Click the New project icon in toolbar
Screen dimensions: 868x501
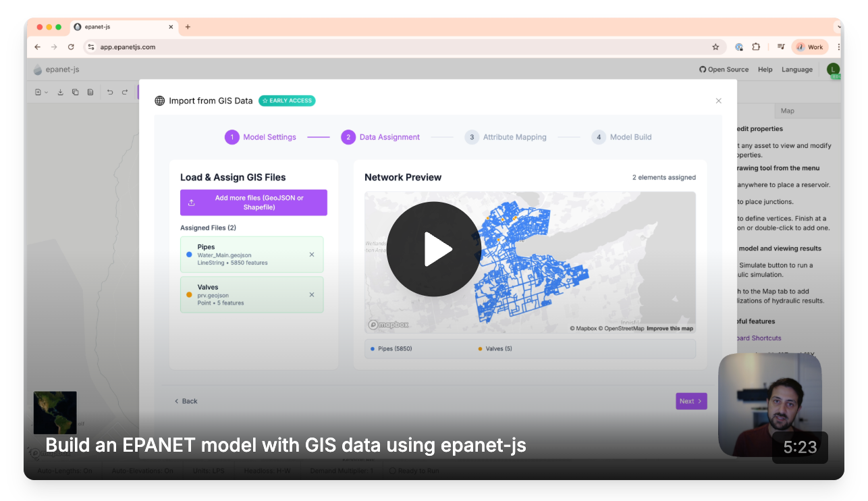[x=38, y=93]
